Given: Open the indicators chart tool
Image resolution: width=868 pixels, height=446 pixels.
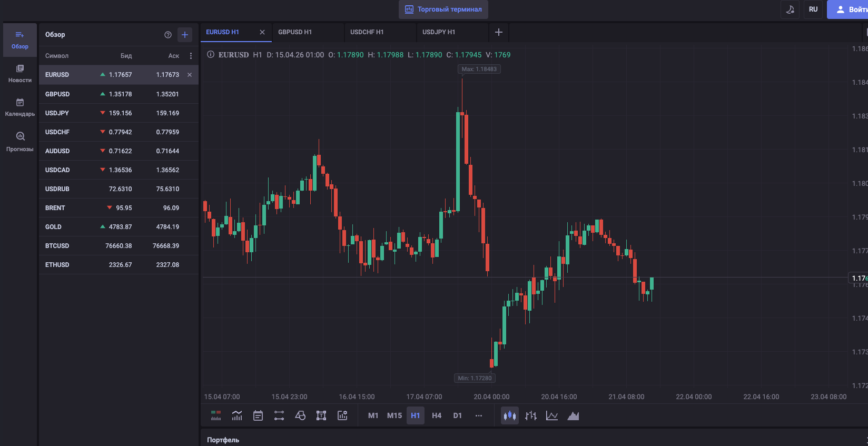Looking at the screenshot, I should click(237, 415).
